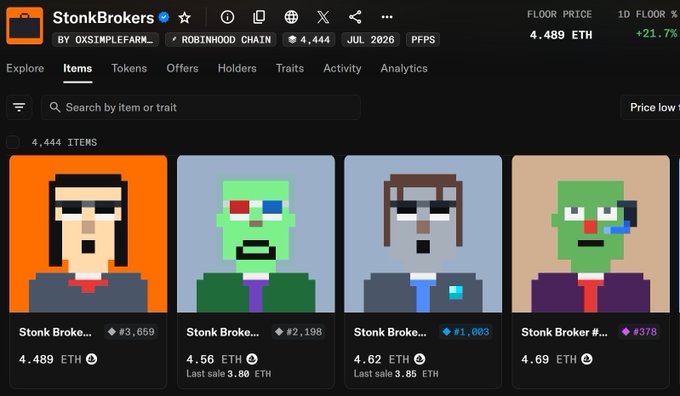
Task: View the Activity tab
Action: [x=342, y=69]
